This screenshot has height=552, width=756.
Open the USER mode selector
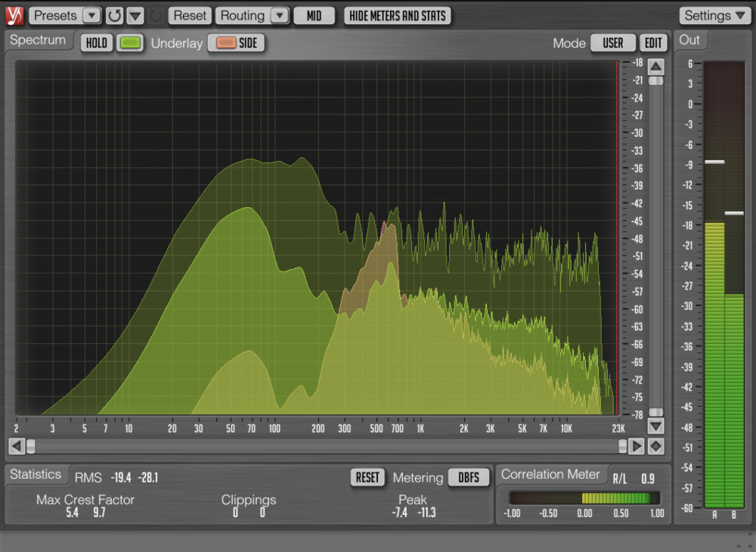(x=613, y=43)
